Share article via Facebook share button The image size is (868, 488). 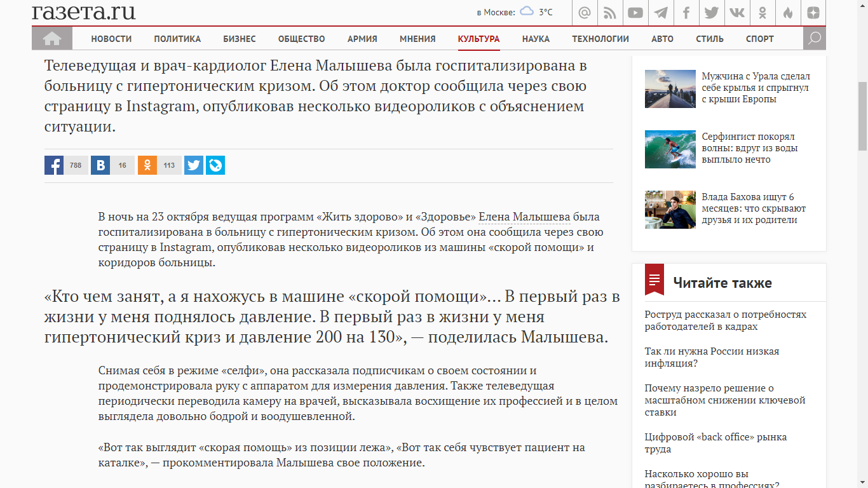click(54, 165)
